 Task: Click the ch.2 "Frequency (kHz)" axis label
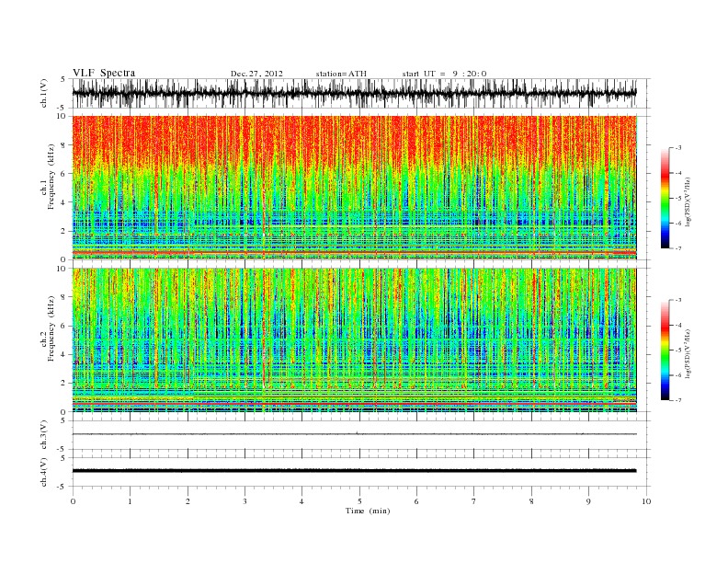(51, 327)
